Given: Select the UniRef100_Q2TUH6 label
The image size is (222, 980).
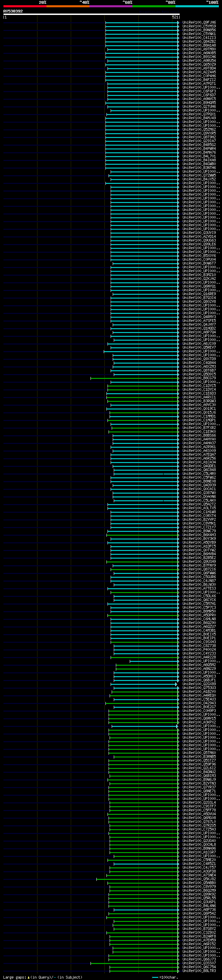Looking at the screenshot, I should (199, 106).
